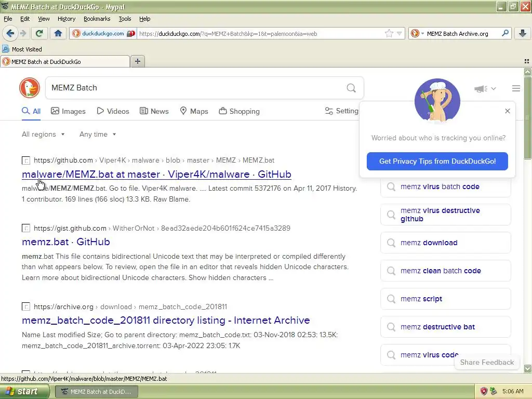Switch to the Videos results tab
532x399 pixels.
point(113,111)
